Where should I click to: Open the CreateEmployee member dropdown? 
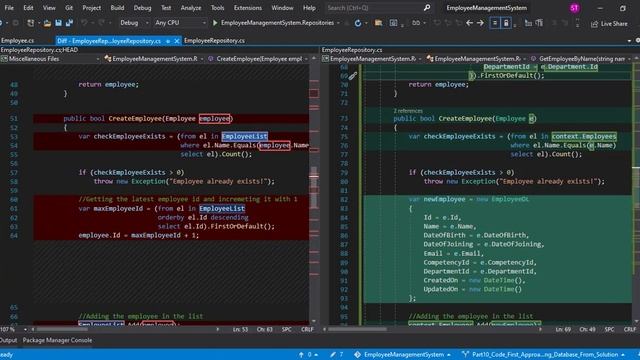coord(258,59)
